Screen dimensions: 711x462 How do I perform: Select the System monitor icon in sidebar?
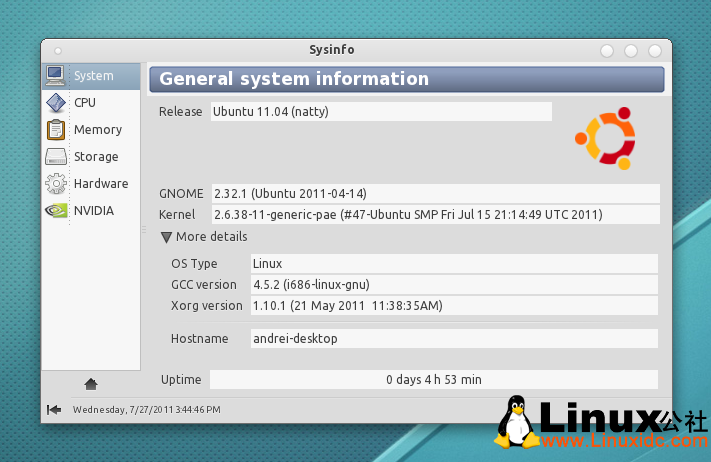pyautogui.click(x=55, y=75)
